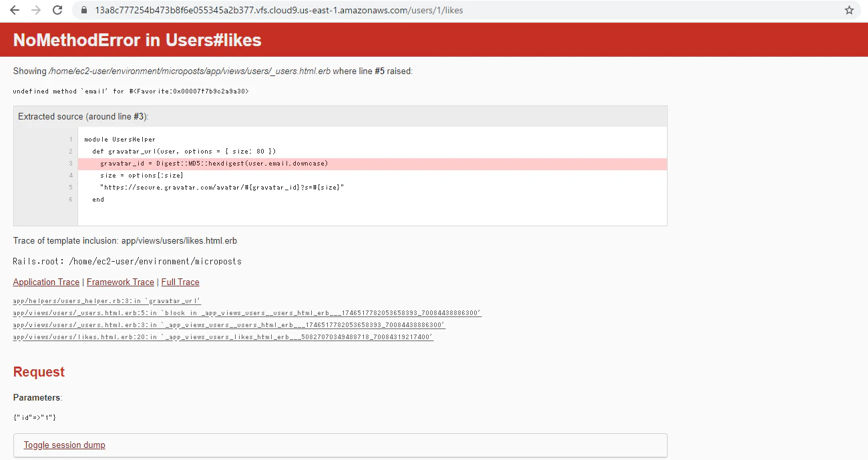Click the Extracted source header text
The height and width of the screenshot is (460, 868).
tap(83, 116)
